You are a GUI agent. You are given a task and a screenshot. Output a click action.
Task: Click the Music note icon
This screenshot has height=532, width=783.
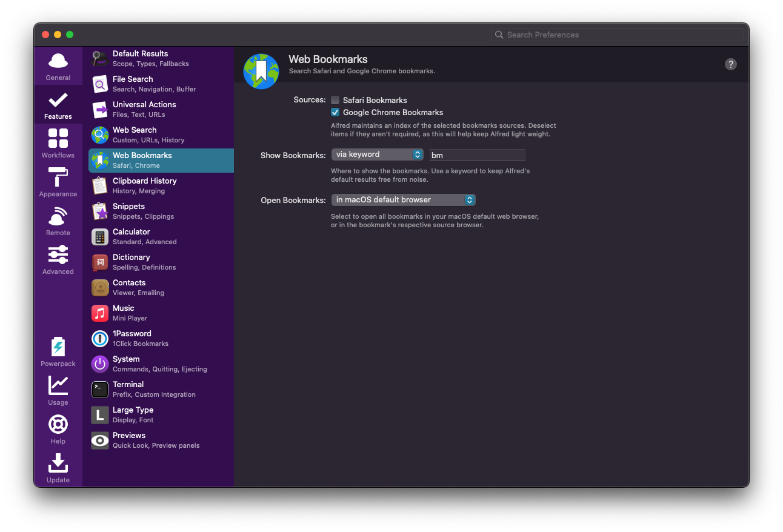click(x=100, y=313)
